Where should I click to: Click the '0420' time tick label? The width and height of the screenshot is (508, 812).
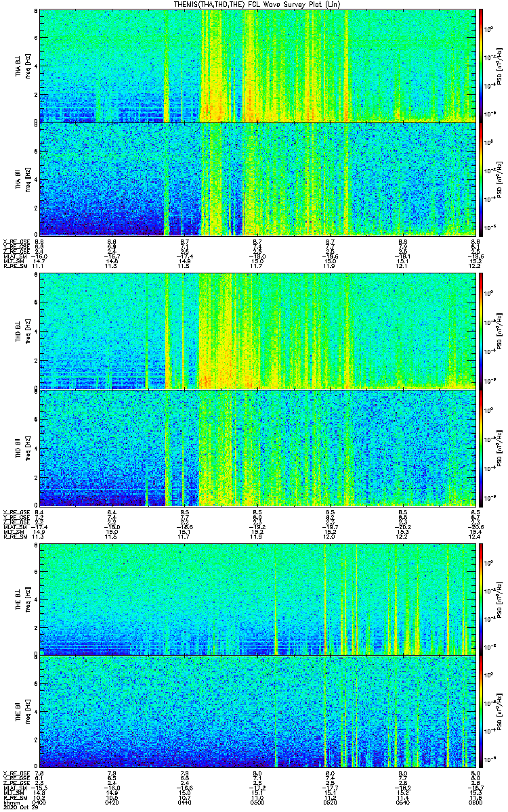[112, 802]
